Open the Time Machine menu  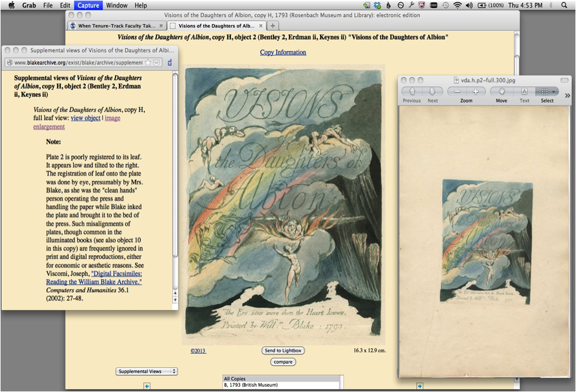[x=446, y=5]
